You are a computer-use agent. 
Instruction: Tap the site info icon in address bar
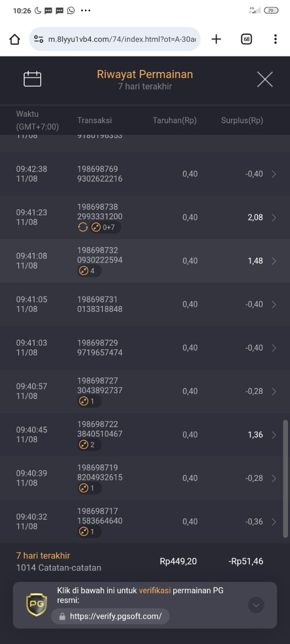[38, 39]
